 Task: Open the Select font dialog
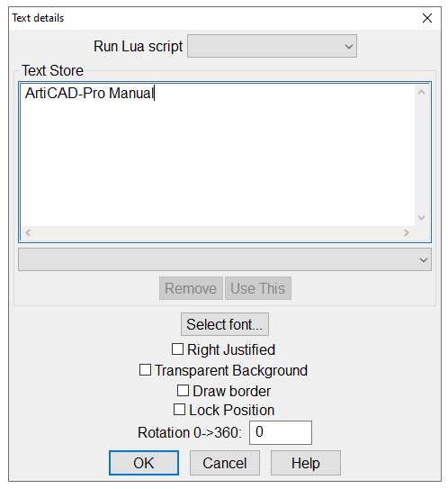[225, 324]
